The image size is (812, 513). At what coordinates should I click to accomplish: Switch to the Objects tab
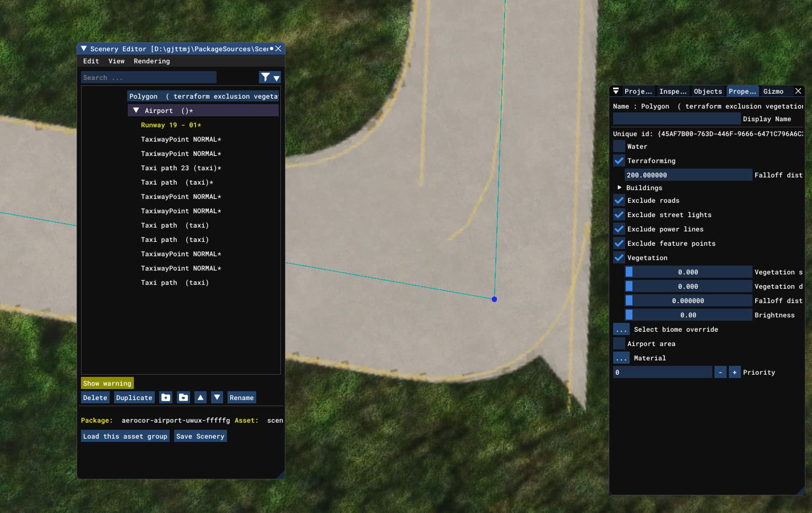[x=708, y=91]
